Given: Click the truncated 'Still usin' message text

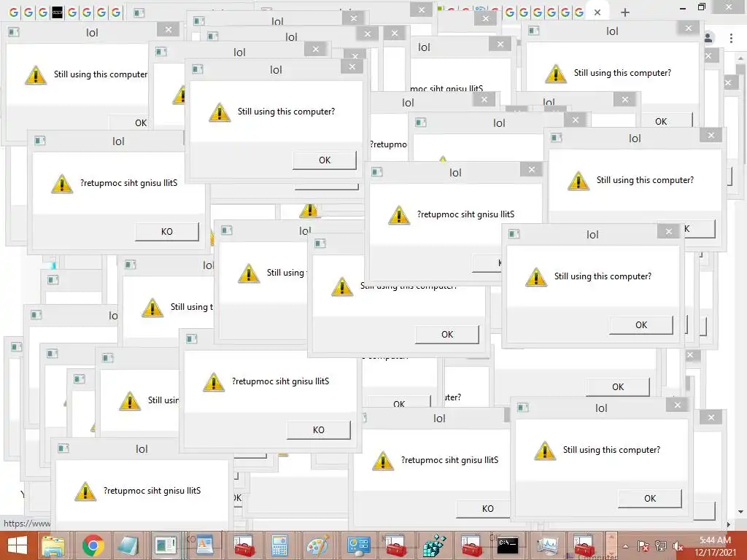Looking at the screenshot, I should [x=163, y=400].
